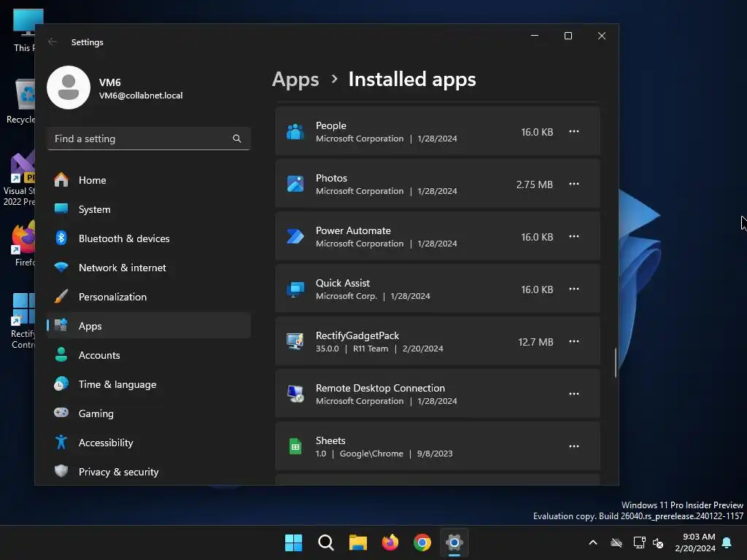The width and height of the screenshot is (747, 560).
Task: Click the Photos app icon
Action: pos(295,184)
